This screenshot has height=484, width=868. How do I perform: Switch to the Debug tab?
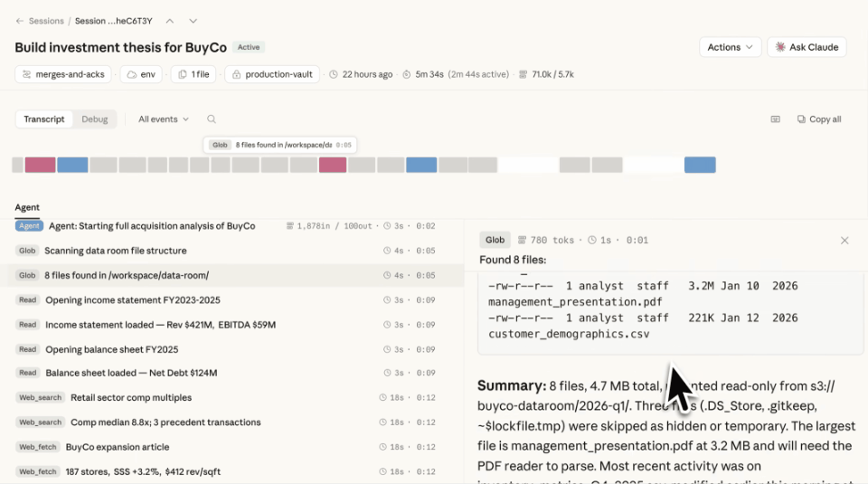[94, 119]
